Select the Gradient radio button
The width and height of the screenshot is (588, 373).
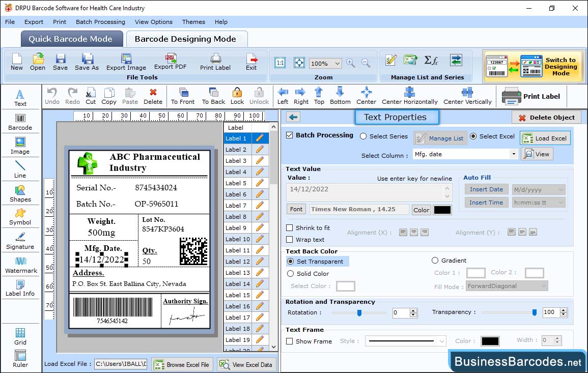pyautogui.click(x=435, y=261)
